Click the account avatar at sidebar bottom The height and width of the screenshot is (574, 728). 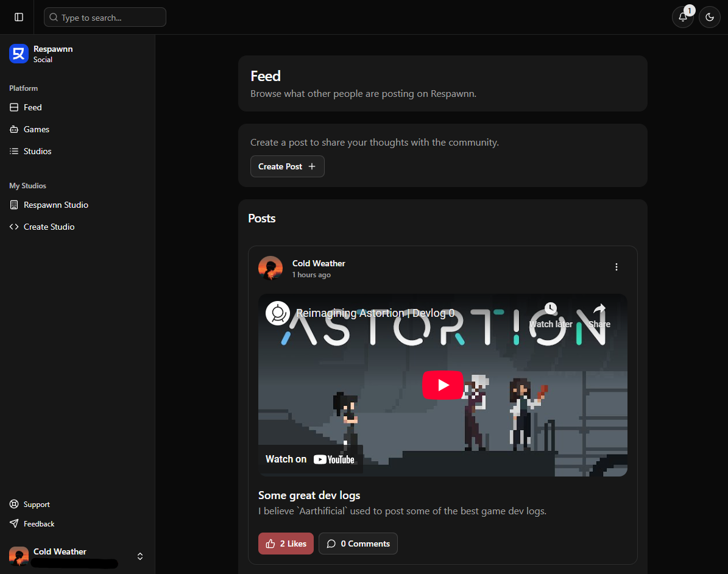[x=18, y=556]
